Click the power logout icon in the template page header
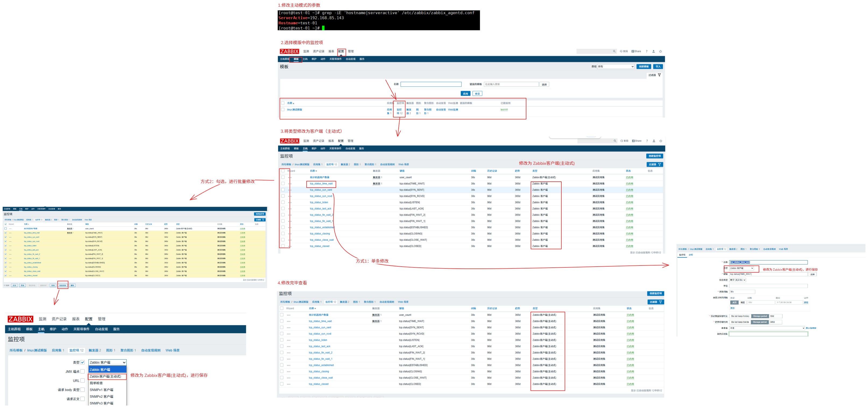The height and width of the screenshot is (408, 868). click(x=660, y=52)
